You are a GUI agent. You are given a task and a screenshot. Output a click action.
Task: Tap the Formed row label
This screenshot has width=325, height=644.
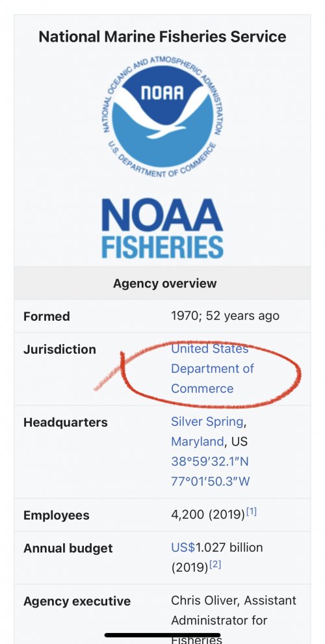(47, 316)
